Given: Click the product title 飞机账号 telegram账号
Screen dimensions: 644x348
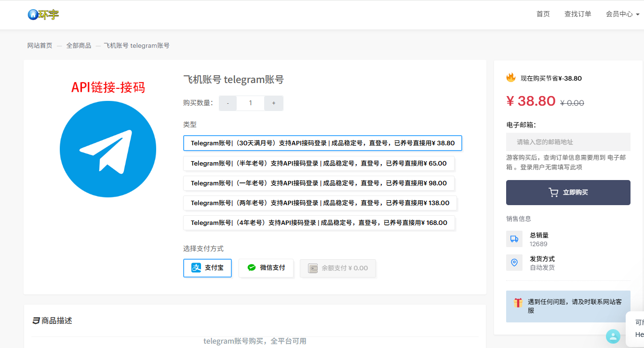Looking at the screenshot, I should [x=233, y=80].
